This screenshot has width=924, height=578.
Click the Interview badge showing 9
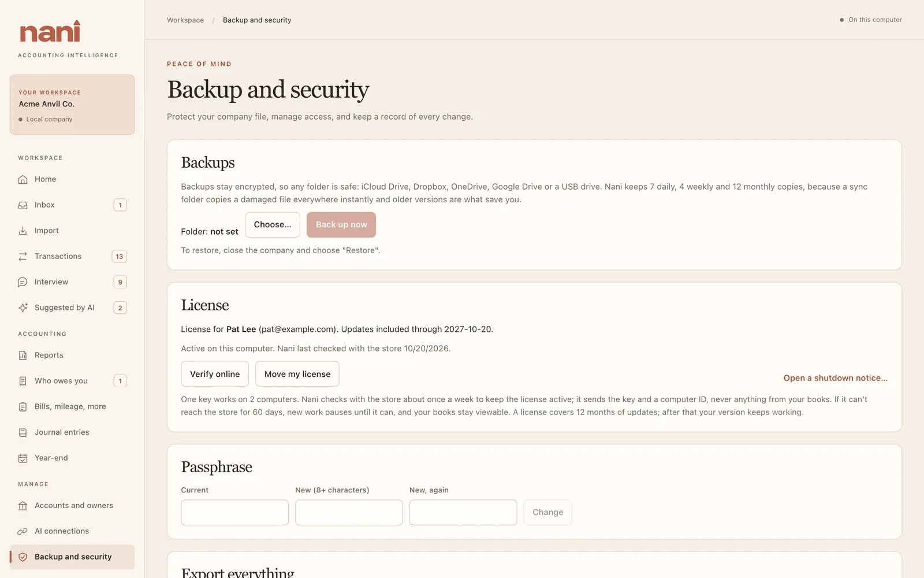[120, 282]
